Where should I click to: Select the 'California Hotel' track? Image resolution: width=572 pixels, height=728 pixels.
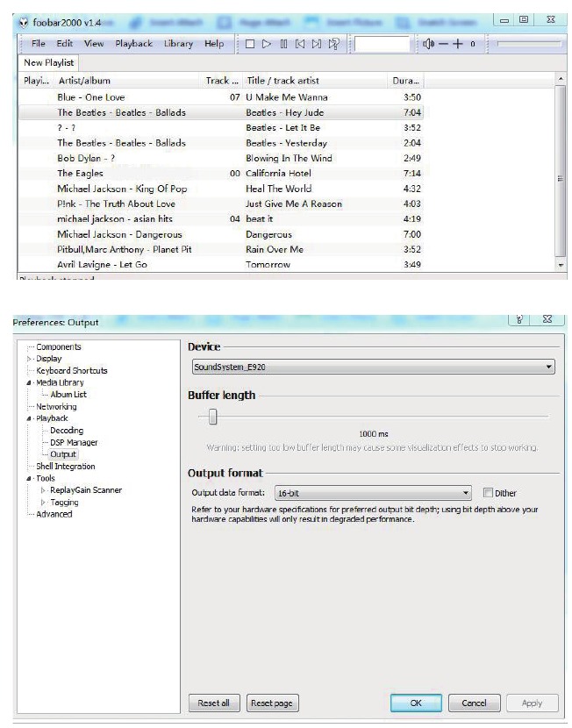(x=220, y=174)
